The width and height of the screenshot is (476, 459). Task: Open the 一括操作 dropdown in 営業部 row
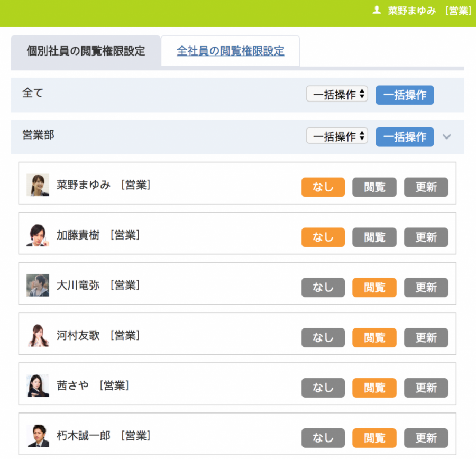pyautogui.click(x=337, y=136)
